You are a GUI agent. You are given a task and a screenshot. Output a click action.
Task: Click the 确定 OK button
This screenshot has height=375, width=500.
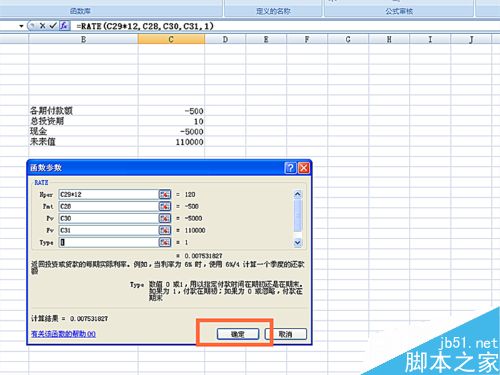238,334
